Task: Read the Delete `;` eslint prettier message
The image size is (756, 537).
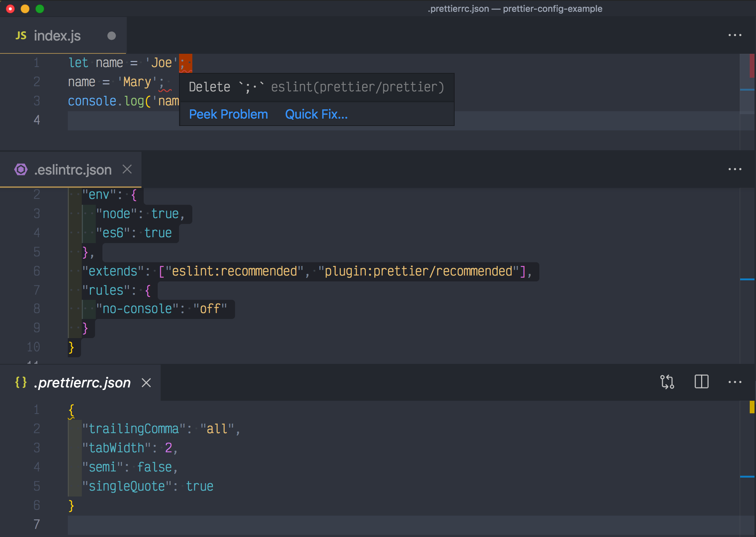Action: (x=316, y=87)
